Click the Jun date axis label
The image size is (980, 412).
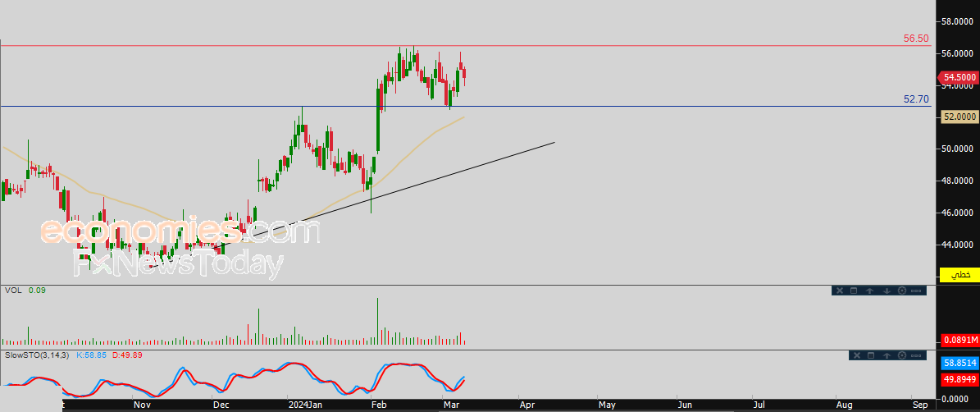[685, 405]
